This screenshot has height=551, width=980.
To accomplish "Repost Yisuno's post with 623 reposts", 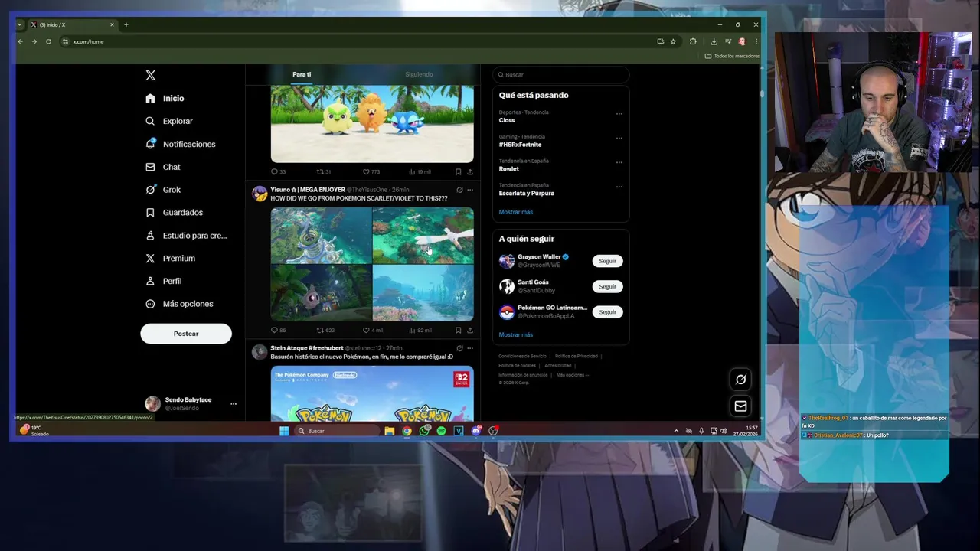I will [325, 331].
